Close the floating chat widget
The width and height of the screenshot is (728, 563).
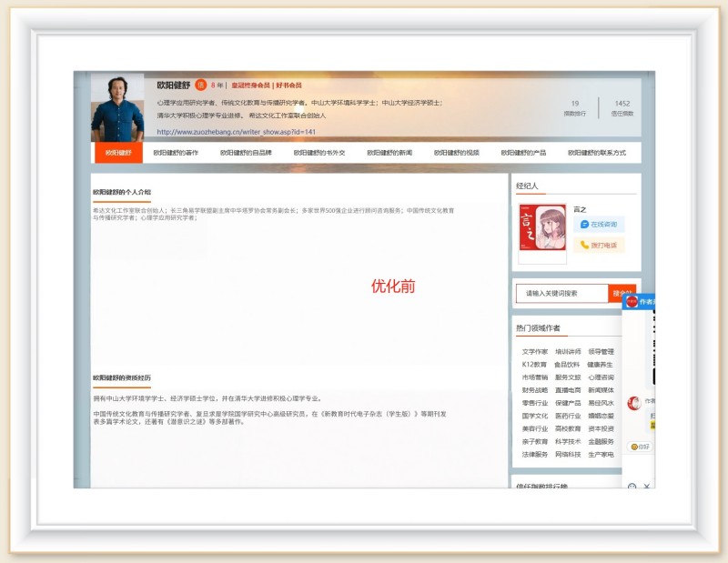click(x=647, y=487)
